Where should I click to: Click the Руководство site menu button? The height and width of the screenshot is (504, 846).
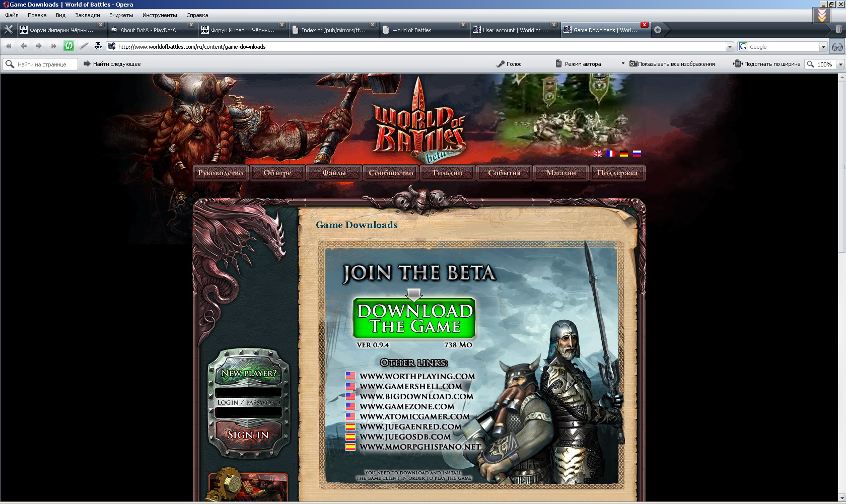coord(221,173)
